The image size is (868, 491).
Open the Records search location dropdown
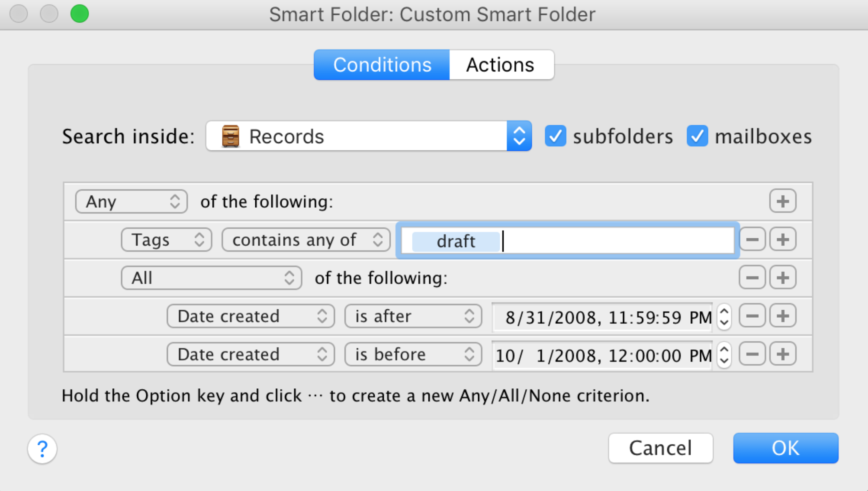coord(369,136)
